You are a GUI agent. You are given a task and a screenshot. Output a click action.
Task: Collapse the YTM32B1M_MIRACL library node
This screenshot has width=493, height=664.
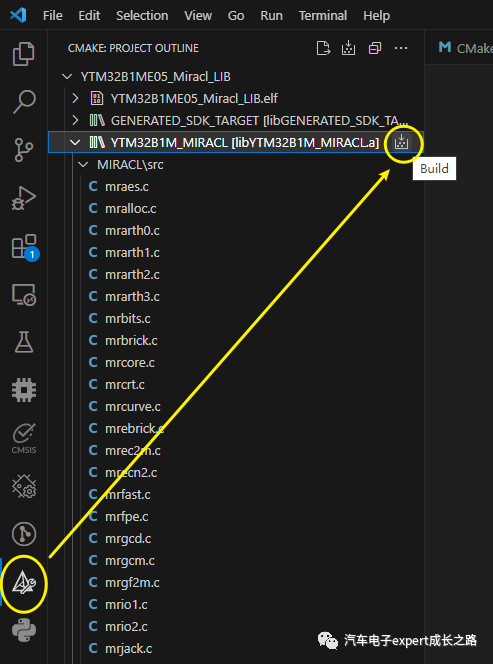(x=75, y=143)
